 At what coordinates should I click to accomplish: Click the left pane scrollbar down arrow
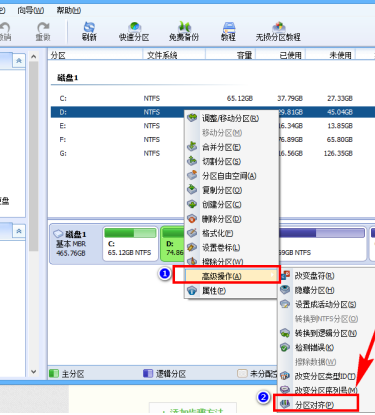pos(34,372)
